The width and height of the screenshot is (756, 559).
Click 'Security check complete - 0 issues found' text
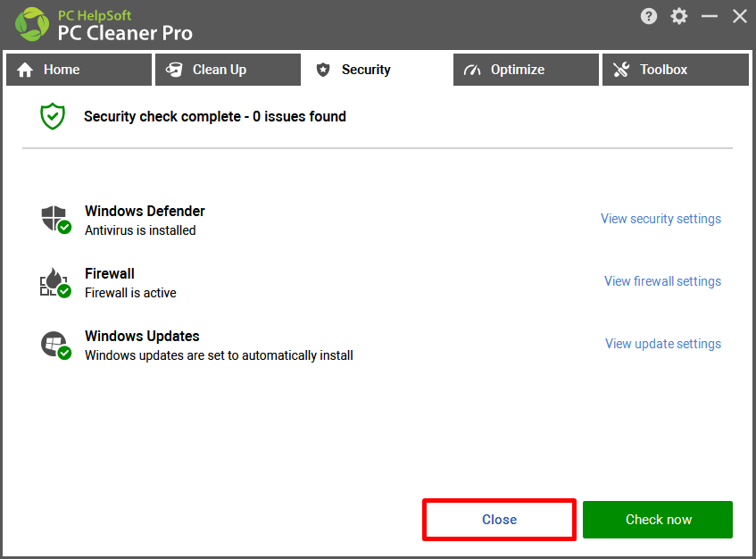pyautogui.click(x=215, y=117)
